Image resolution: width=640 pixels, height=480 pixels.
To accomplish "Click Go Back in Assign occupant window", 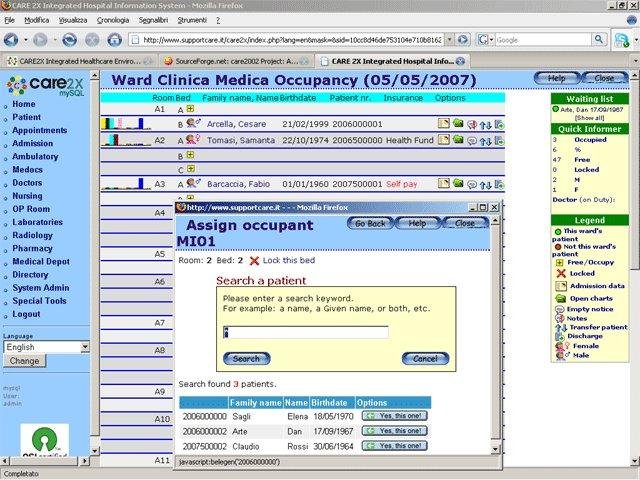I will 370,223.
